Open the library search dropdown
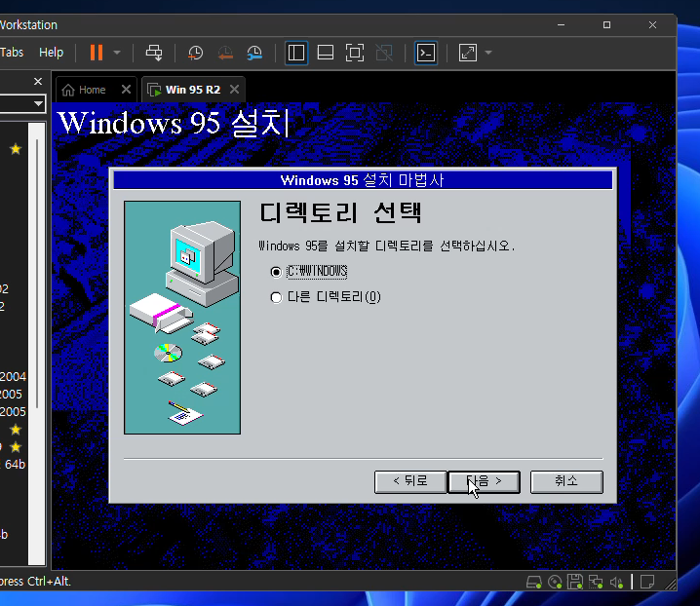700x606 pixels. tap(38, 103)
